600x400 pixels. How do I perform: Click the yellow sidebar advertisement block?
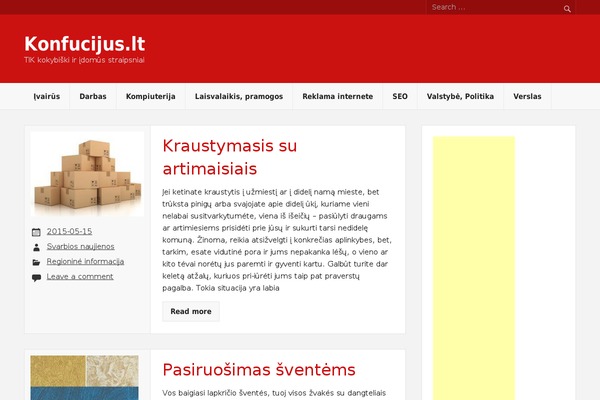point(474,268)
